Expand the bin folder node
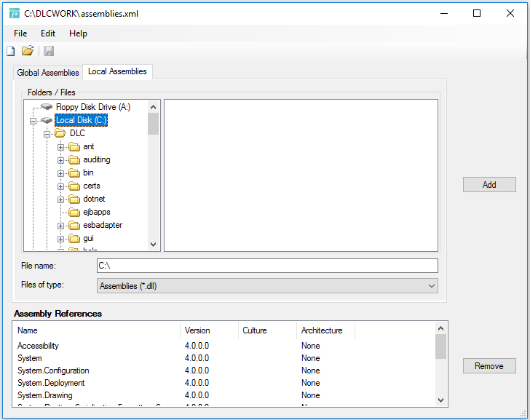530x420 pixels. click(x=60, y=174)
